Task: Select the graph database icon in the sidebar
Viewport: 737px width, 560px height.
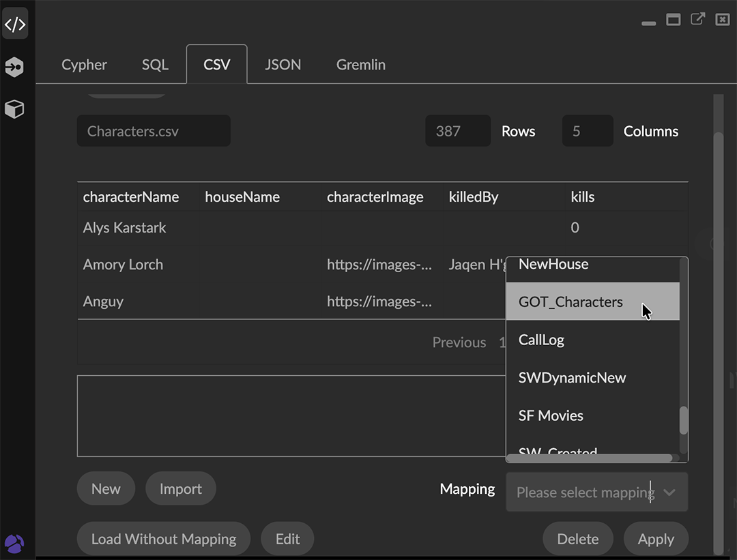Action: click(x=15, y=67)
